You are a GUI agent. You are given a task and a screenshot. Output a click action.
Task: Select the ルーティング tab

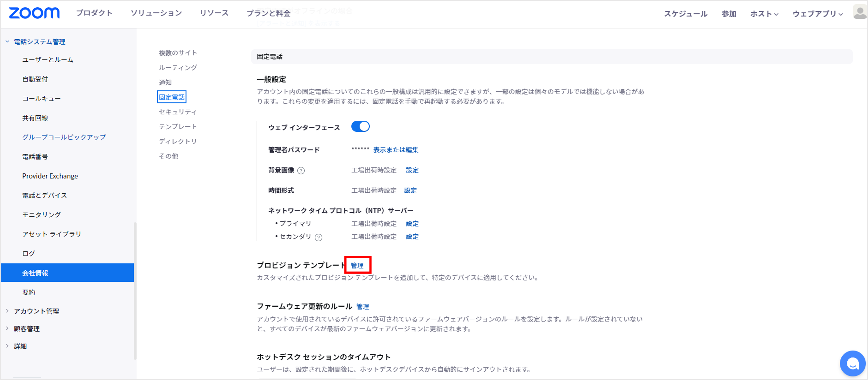pyautogui.click(x=178, y=68)
